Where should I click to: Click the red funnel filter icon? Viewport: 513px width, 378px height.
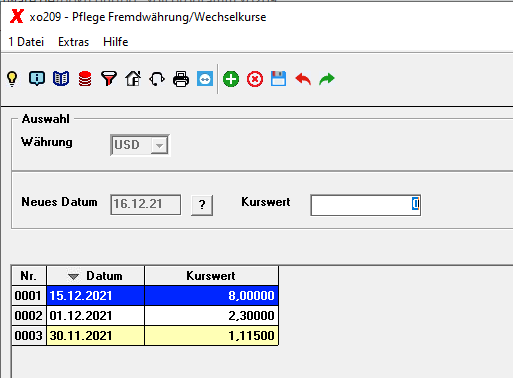[109, 79]
